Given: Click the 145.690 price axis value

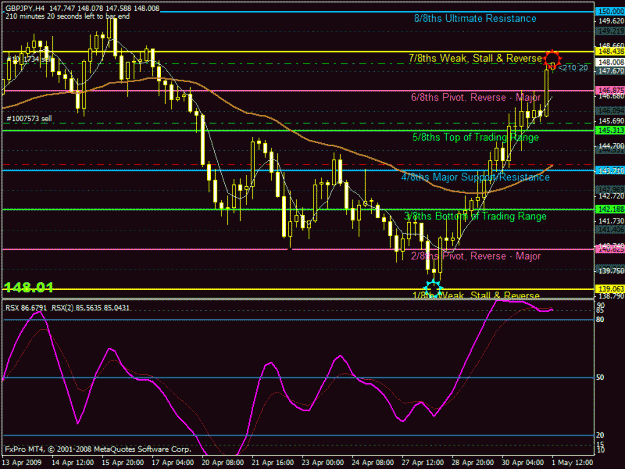Looking at the screenshot, I should click(611, 121).
